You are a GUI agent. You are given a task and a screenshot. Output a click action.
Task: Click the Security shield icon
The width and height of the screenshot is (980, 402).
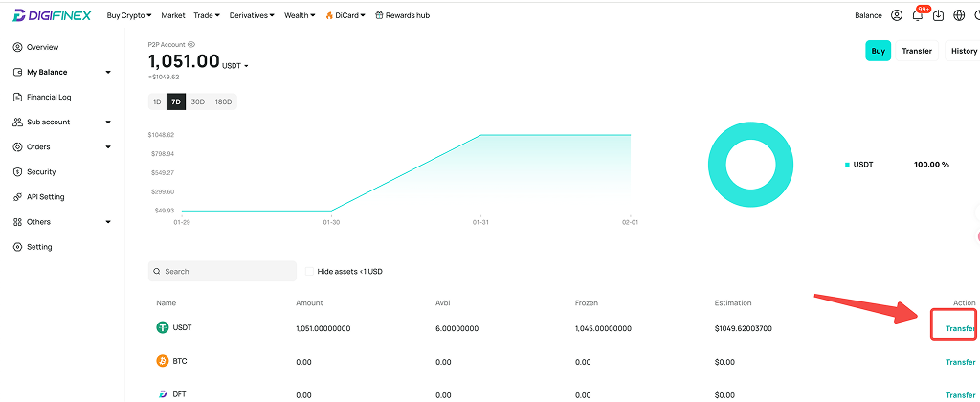pyautogui.click(x=17, y=172)
